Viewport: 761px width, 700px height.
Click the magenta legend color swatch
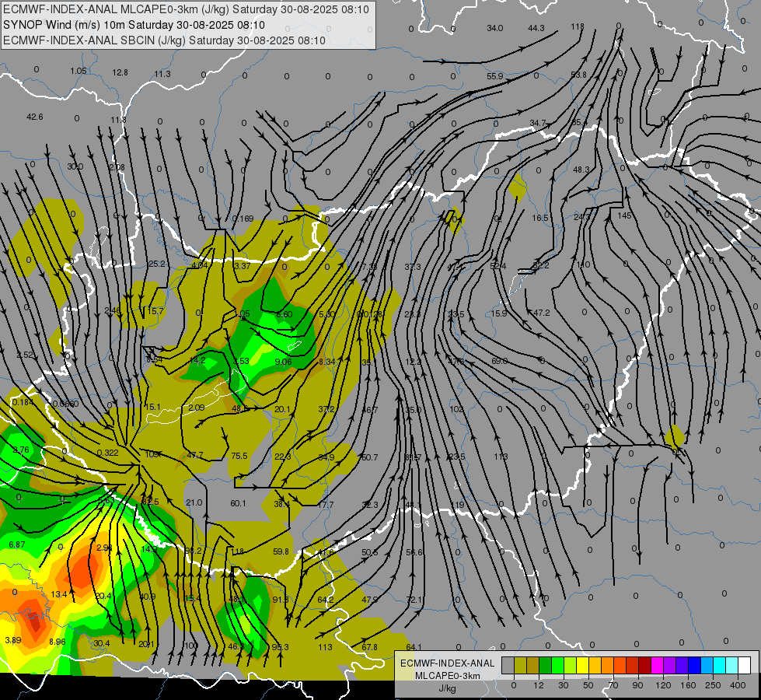click(657, 666)
